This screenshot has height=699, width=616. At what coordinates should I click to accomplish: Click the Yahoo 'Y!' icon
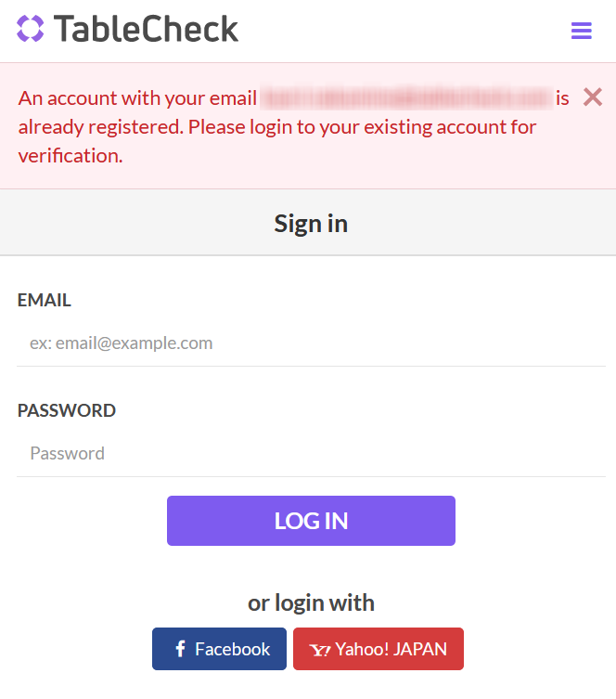[320, 650]
